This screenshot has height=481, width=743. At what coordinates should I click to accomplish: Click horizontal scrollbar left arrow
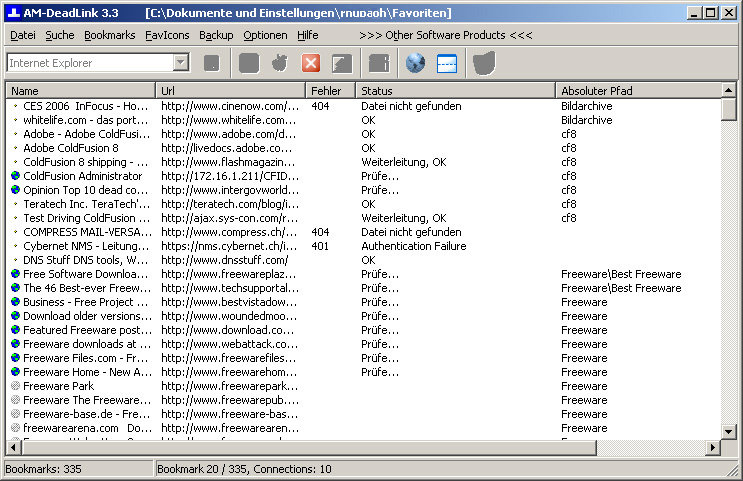[13, 447]
